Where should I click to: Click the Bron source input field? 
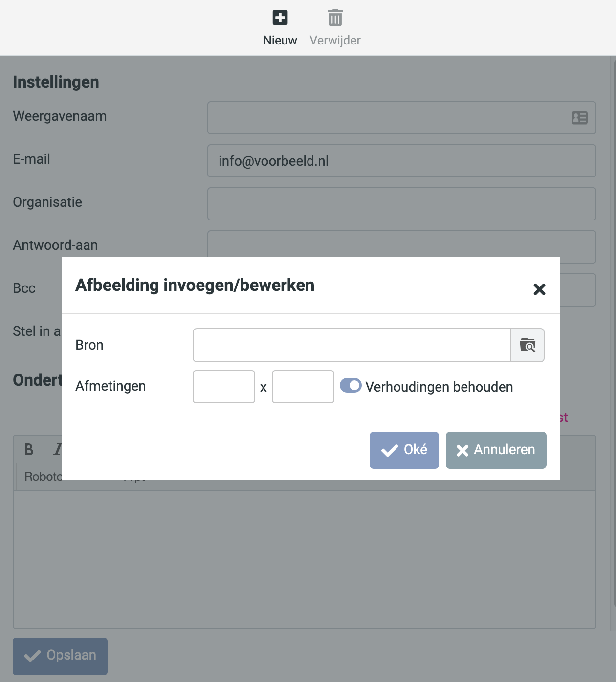coord(352,345)
